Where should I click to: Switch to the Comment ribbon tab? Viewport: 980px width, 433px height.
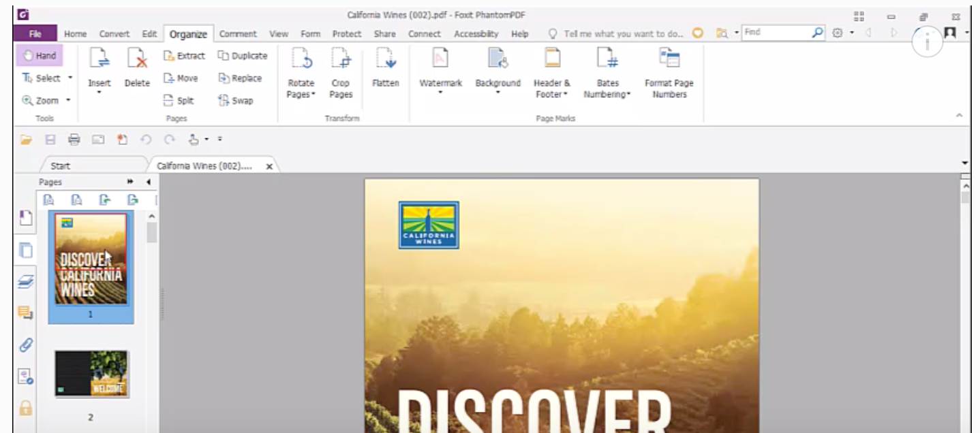(238, 34)
